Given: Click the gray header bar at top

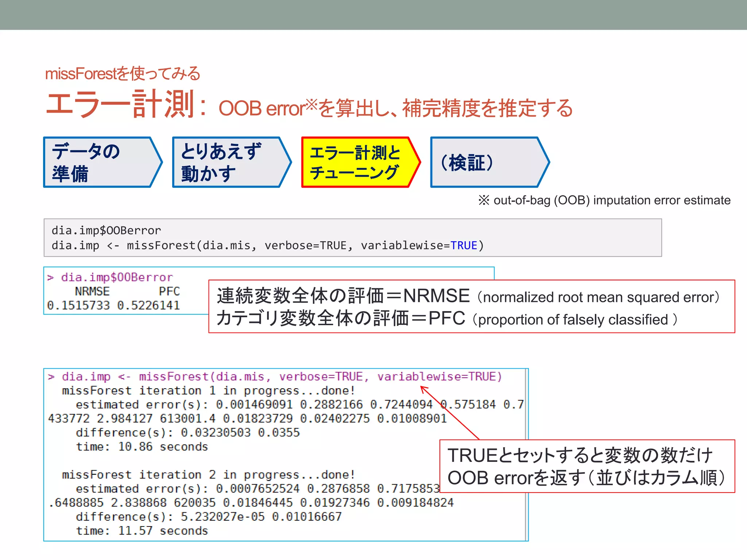Looking at the screenshot, I should pyautogui.click(x=373, y=15).
